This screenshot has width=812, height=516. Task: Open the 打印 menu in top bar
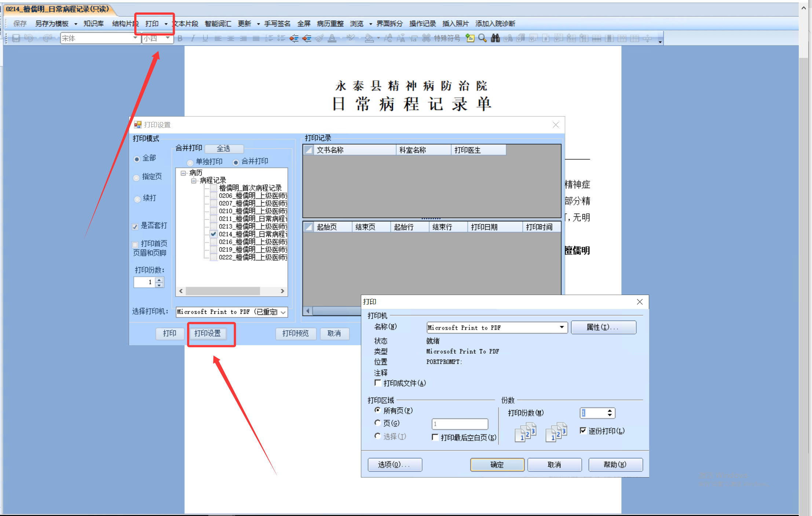152,24
